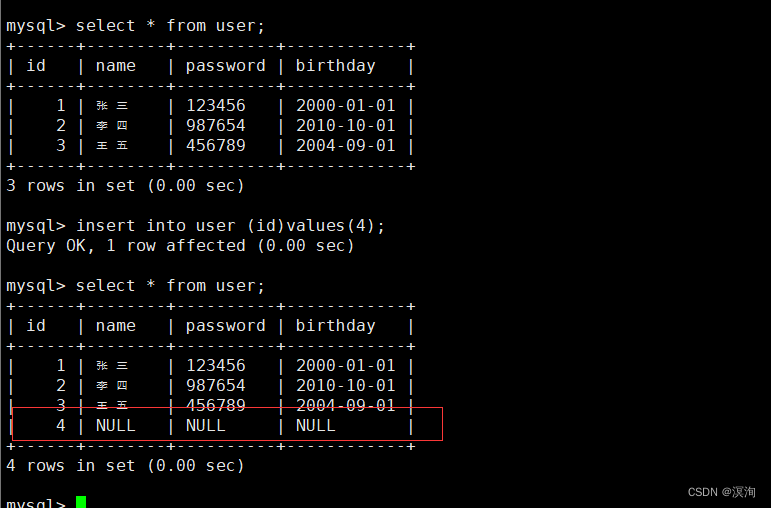The height and width of the screenshot is (508, 771).
Task: Click the 'password' header in second table
Action: 226,326
